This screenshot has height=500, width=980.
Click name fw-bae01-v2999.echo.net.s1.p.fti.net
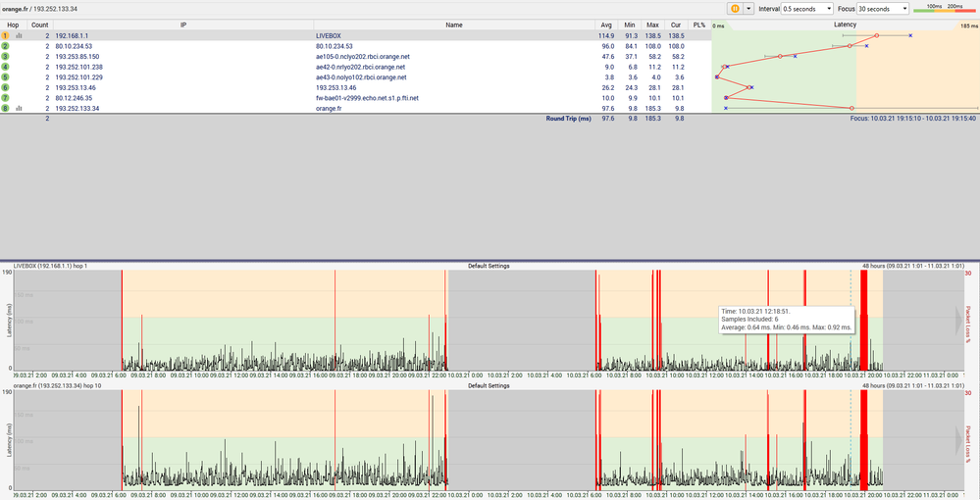(368, 98)
